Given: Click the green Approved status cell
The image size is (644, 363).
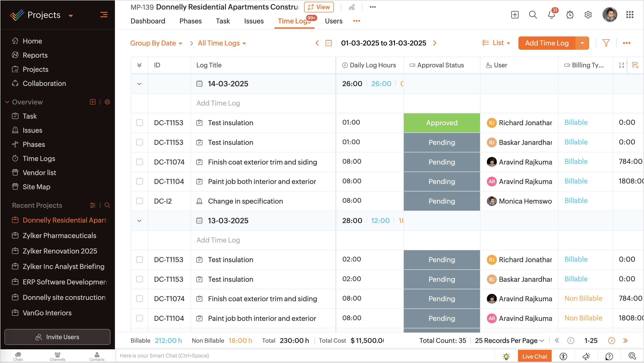Looking at the screenshot, I should pos(442,123).
